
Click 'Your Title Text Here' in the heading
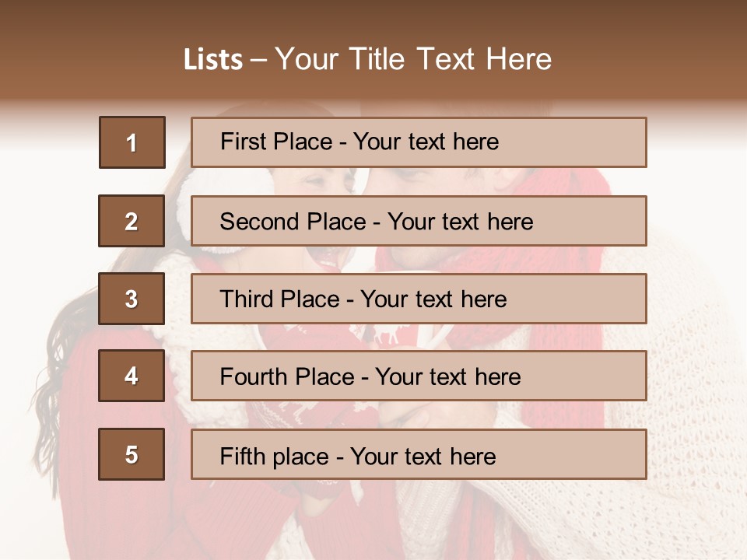coord(413,59)
